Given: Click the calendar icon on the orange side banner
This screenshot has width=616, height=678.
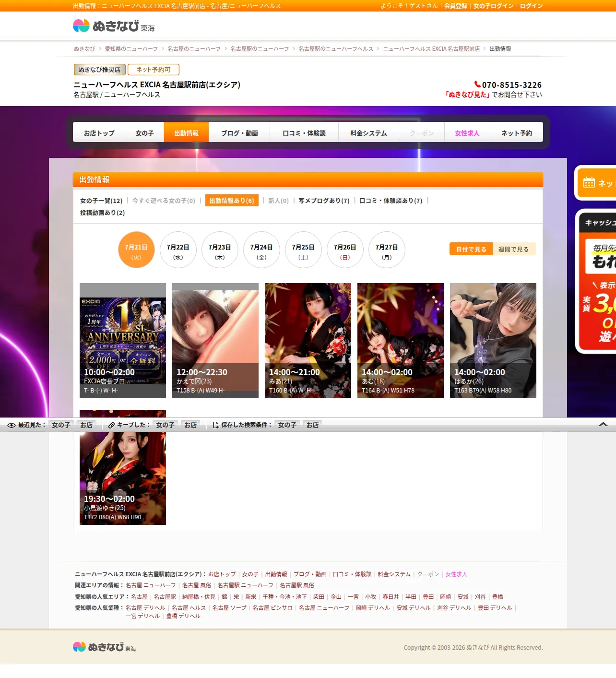Looking at the screenshot, I should tap(589, 183).
